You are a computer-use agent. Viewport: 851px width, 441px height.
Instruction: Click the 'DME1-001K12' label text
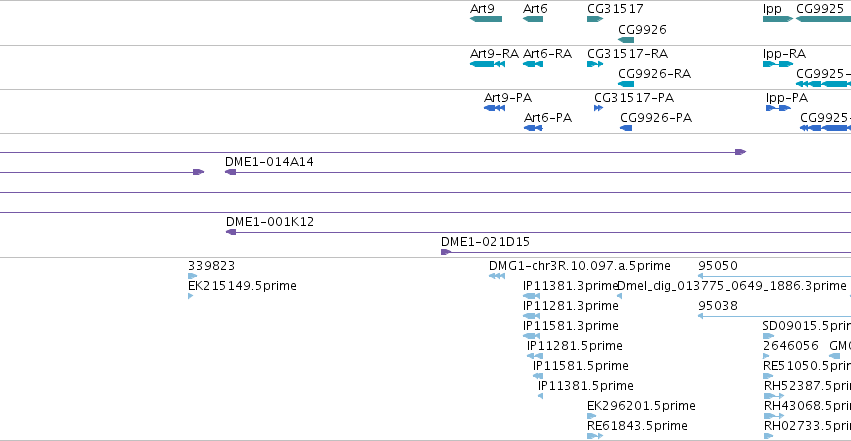point(270,222)
